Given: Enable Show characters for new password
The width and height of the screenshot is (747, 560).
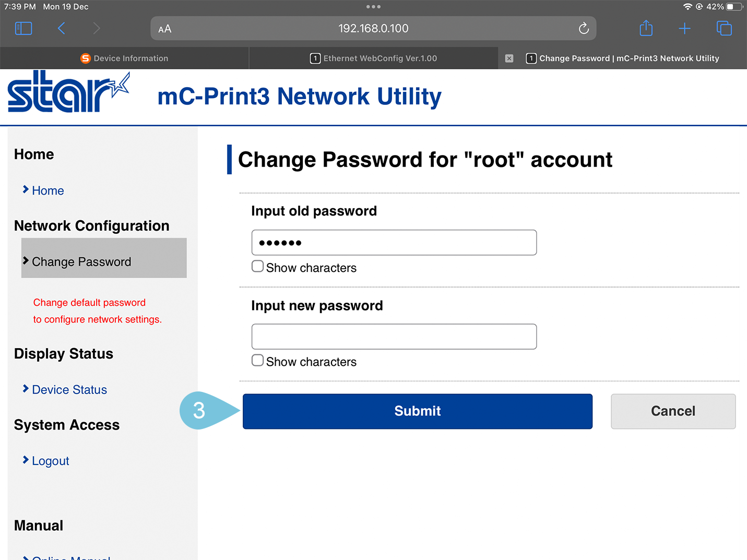Looking at the screenshot, I should tap(258, 361).
